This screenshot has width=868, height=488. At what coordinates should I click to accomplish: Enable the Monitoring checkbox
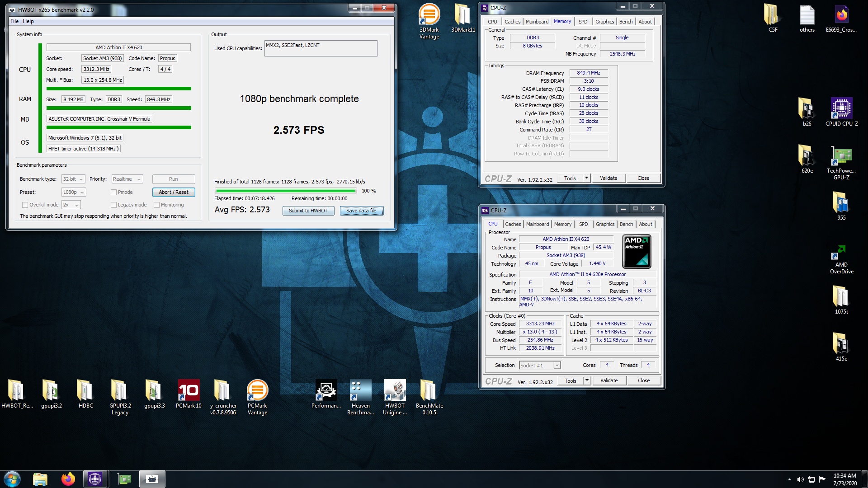click(157, 205)
